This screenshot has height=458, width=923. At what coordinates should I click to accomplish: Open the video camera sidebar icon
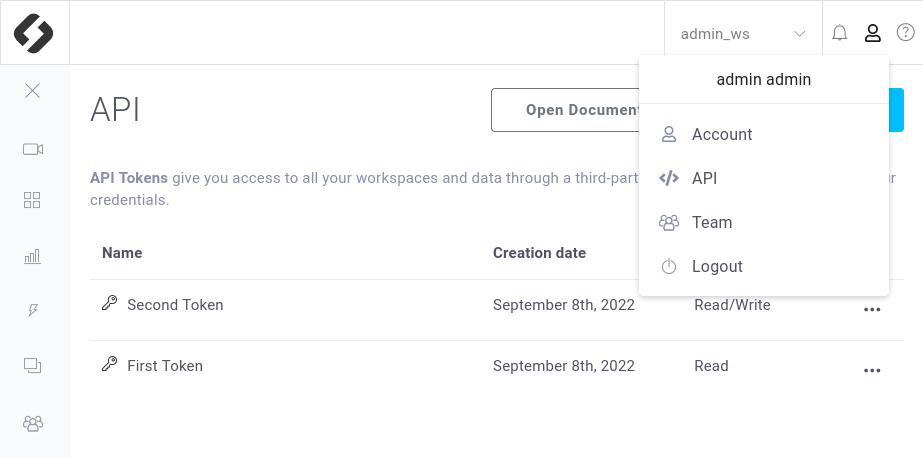tap(33, 149)
